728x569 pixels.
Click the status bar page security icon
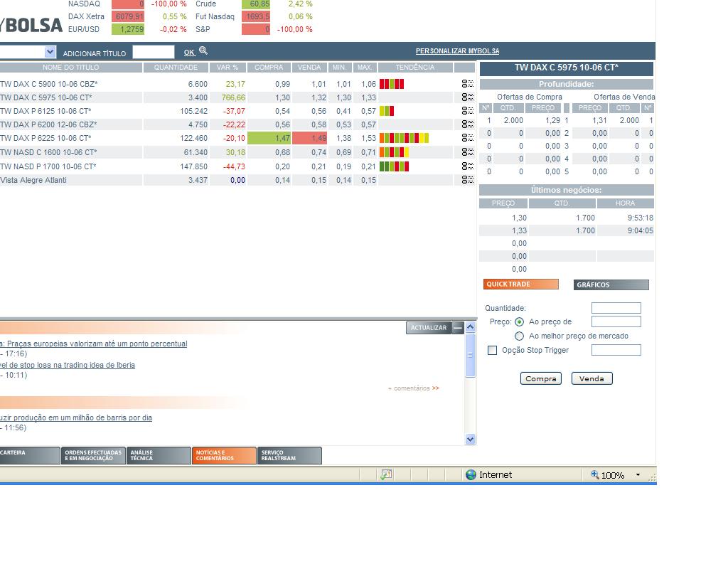[386, 474]
